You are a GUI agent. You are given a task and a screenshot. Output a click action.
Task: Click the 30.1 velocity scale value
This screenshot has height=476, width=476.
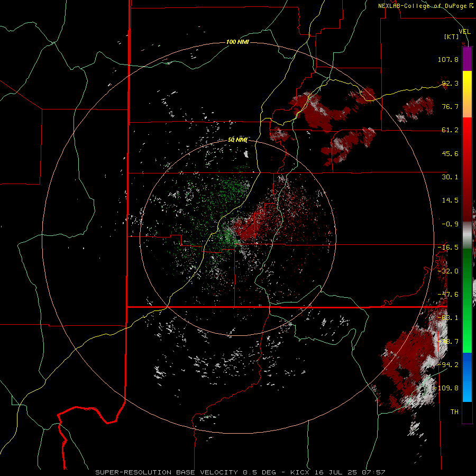450,177
